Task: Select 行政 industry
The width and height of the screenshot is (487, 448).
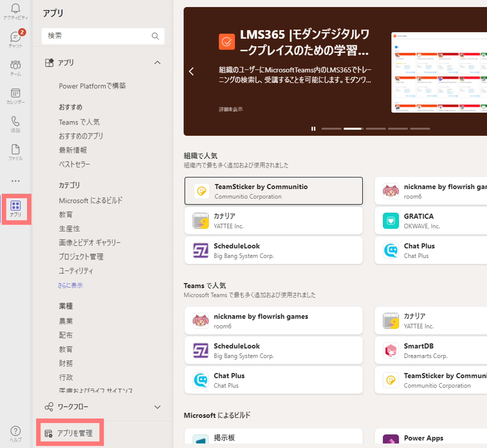Action: click(x=66, y=377)
